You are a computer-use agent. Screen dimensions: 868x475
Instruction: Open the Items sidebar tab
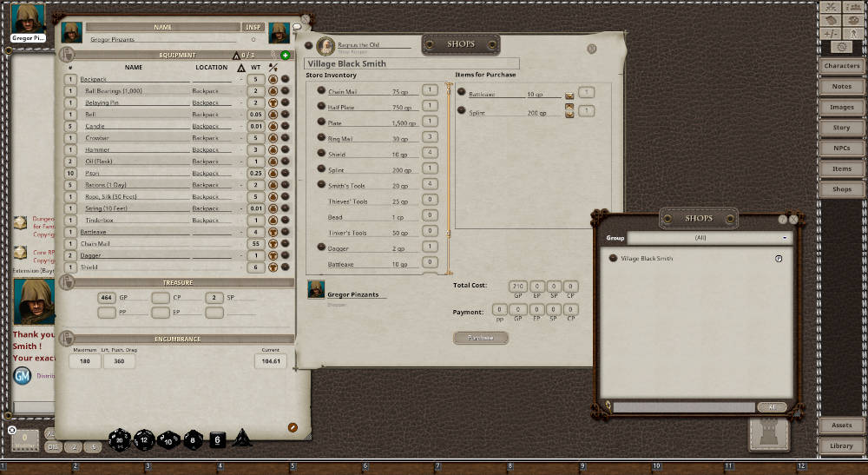click(841, 168)
